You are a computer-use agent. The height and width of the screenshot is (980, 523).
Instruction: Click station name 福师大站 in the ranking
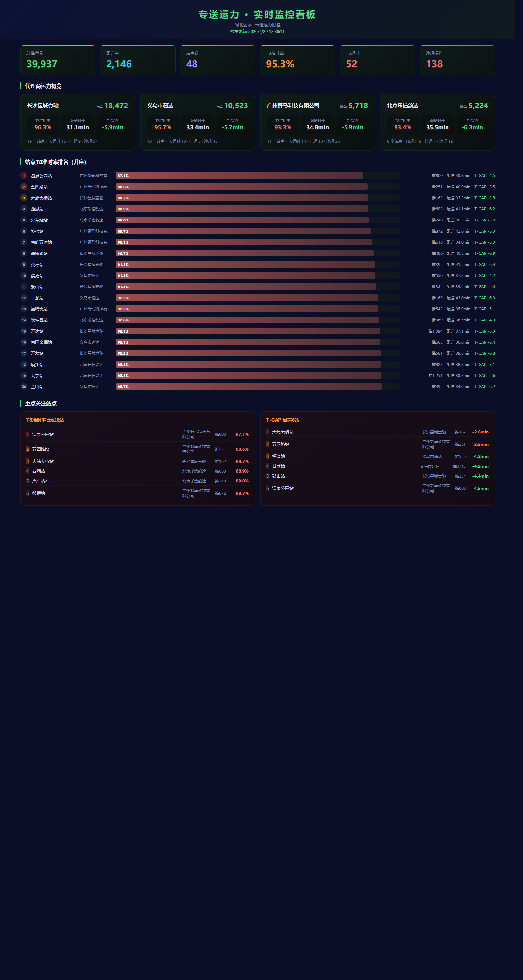pos(39,309)
